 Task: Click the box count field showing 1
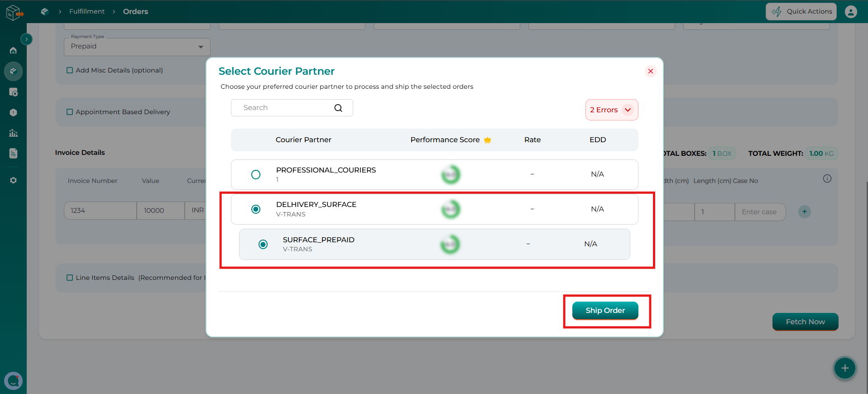(x=715, y=212)
